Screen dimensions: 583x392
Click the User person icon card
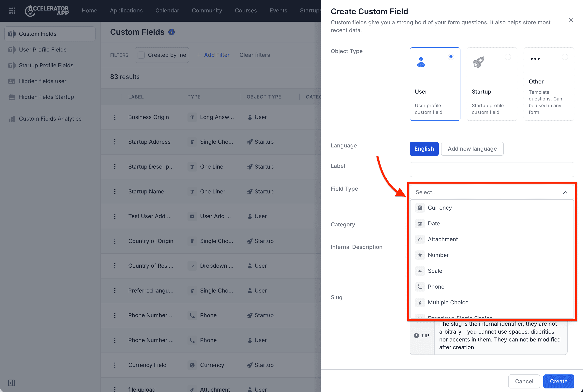click(x=421, y=62)
